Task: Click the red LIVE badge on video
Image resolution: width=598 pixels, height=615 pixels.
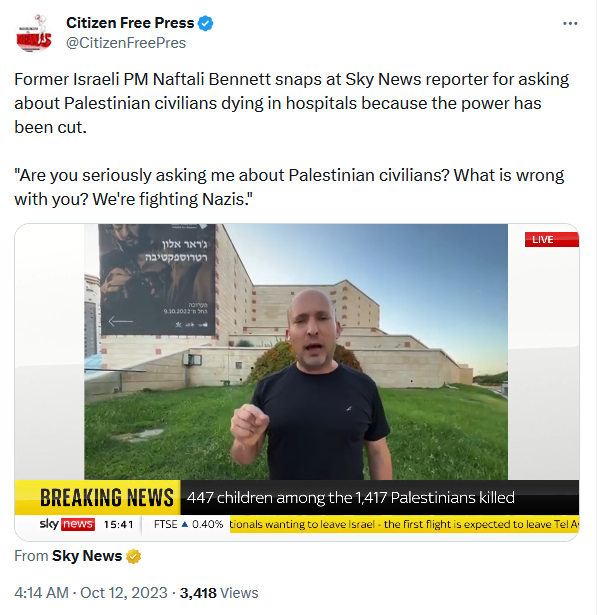Action: [552, 239]
